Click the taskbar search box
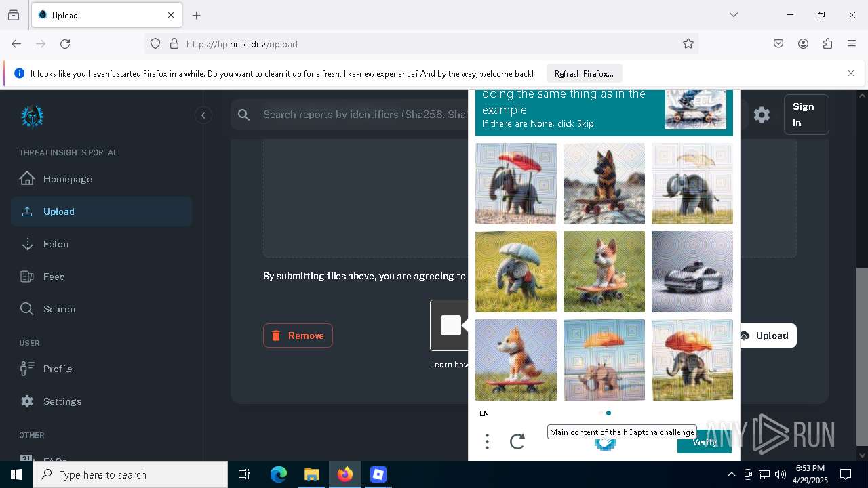Viewport: 868px width, 488px height. point(130,474)
